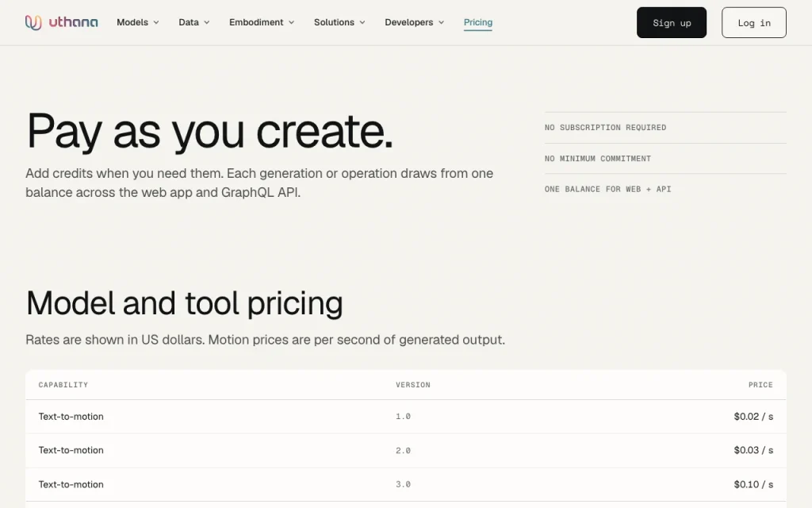Screen dimensions: 812x508
Task: Click the PRICE column header
Action: (x=760, y=385)
